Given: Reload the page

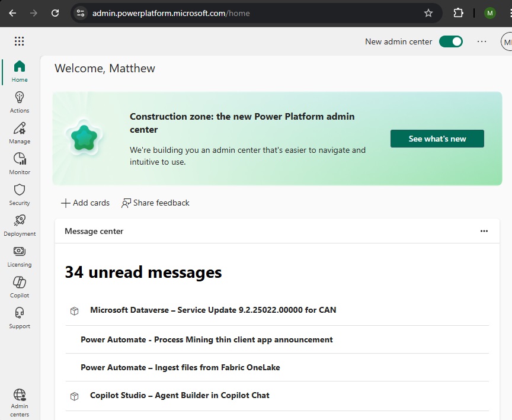Looking at the screenshot, I should pyautogui.click(x=55, y=13).
